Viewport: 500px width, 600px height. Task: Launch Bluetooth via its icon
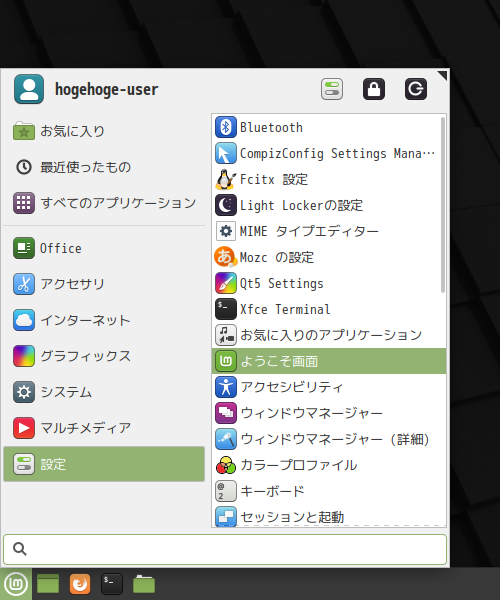(226, 127)
